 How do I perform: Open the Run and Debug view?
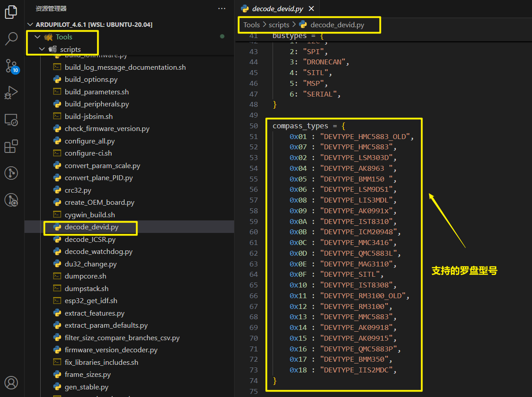pyautogui.click(x=11, y=93)
